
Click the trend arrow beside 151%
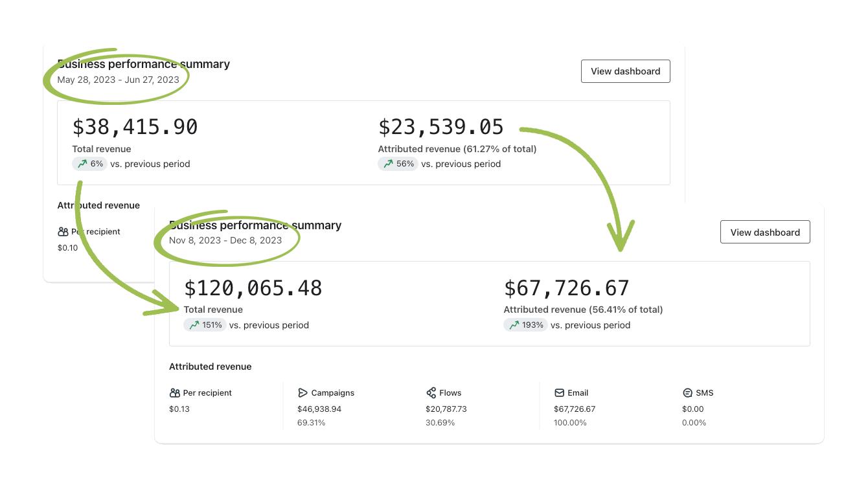tap(194, 325)
